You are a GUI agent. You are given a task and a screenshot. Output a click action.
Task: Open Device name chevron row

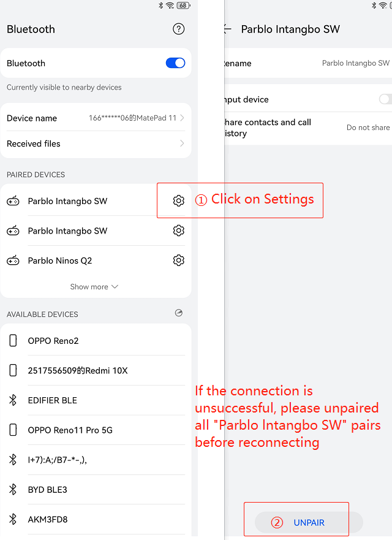tap(96, 118)
